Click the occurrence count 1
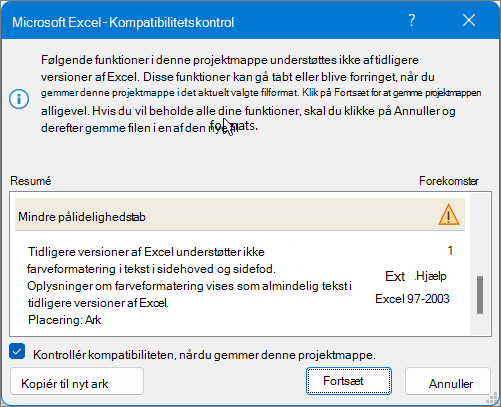The height and width of the screenshot is (407, 501). tap(450, 251)
